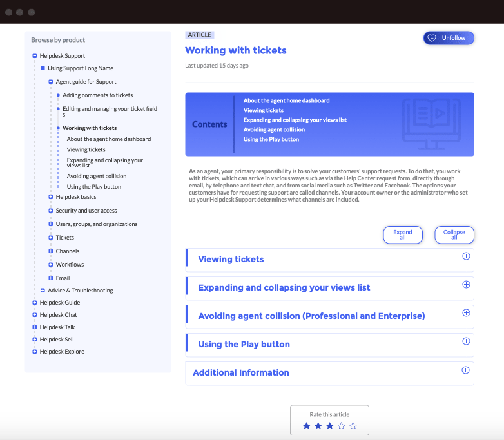The image size is (504, 440).
Task: Rate the article three stars
Action: click(x=330, y=426)
